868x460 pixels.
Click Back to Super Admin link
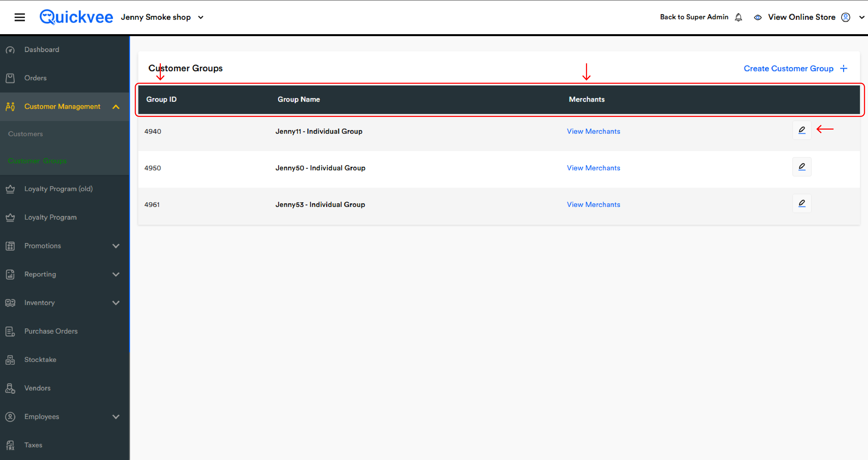point(694,17)
